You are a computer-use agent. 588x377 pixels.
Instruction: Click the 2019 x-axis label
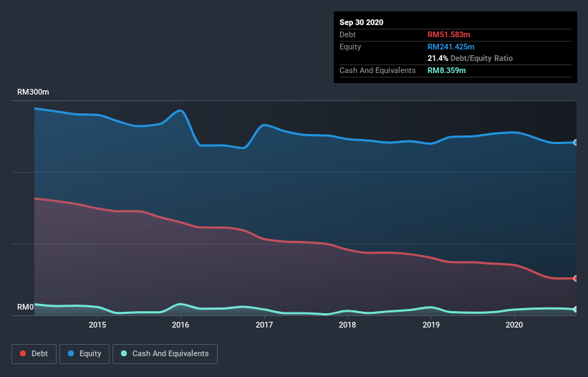[x=431, y=325]
